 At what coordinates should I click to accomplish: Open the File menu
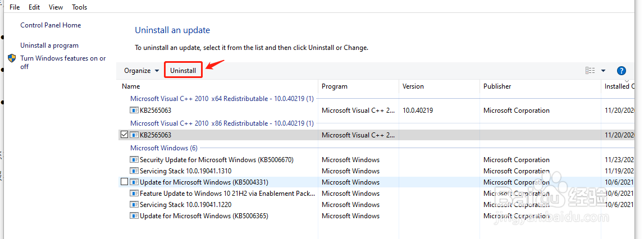[x=15, y=7]
